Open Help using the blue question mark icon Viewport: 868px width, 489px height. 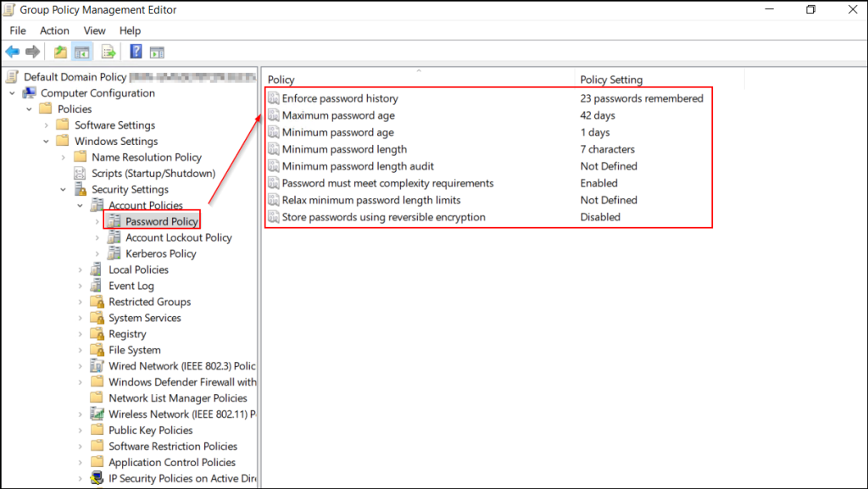tap(136, 51)
